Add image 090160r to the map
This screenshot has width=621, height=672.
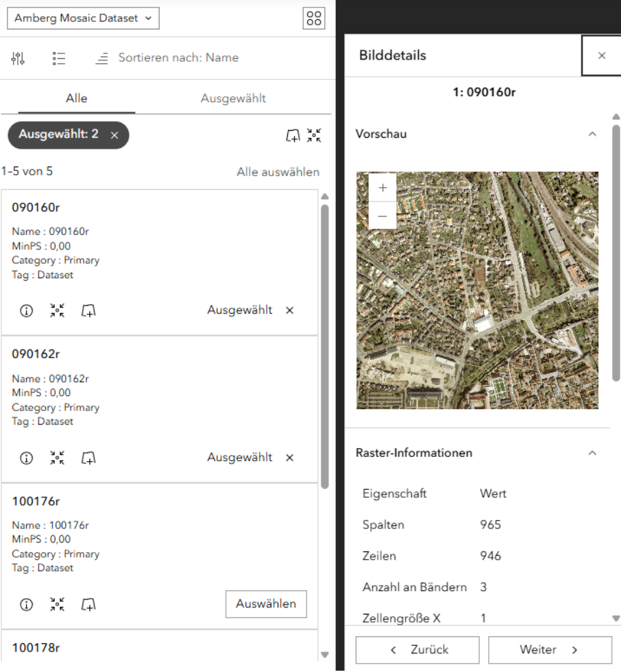pyautogui.click(x=88, y=310)
